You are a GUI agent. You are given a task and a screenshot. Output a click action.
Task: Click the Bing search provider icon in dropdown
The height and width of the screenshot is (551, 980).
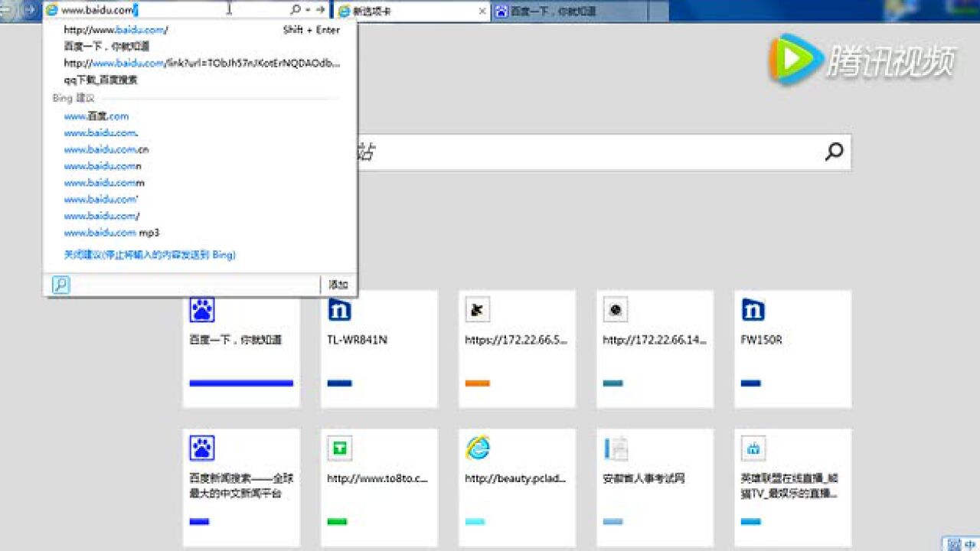coord(60,285)
